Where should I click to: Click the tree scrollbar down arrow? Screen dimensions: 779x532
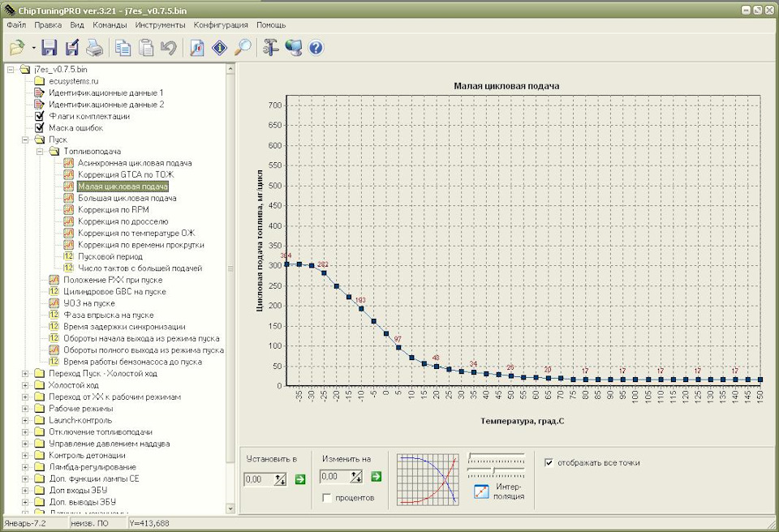(230, 508)
